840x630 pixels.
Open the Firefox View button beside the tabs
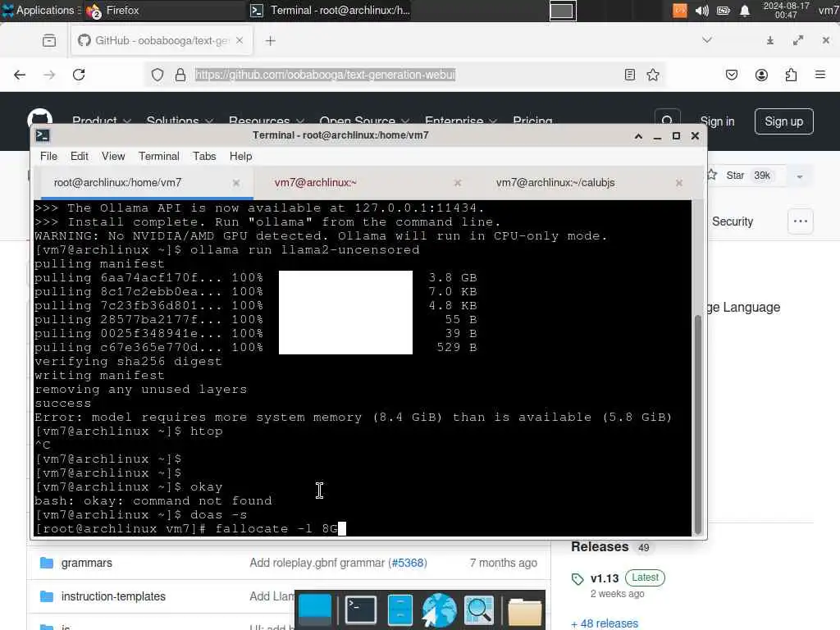point(49,40)
